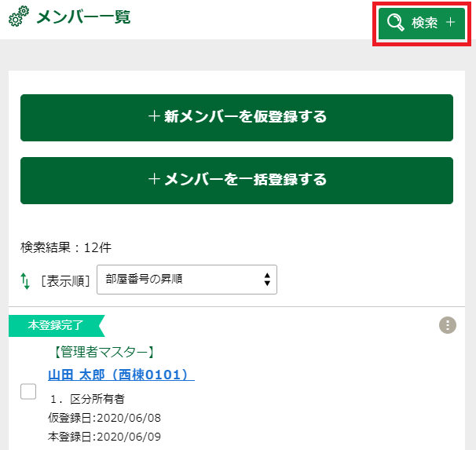Screen dimensions: 476x450
Task: Click the 1. 区分所有者 text
Action: tap(86, 399)
